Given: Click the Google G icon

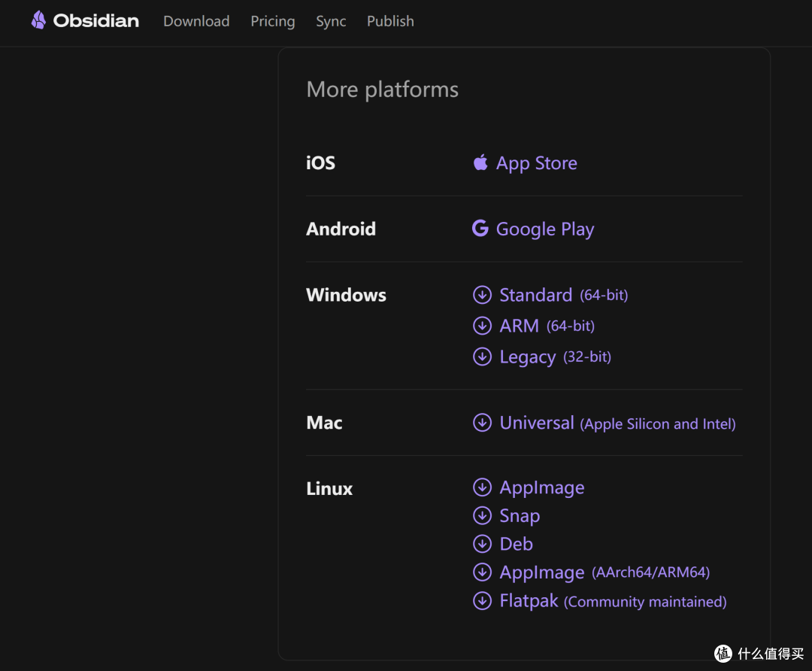Looking at the screenshot, I should (480, 229).
